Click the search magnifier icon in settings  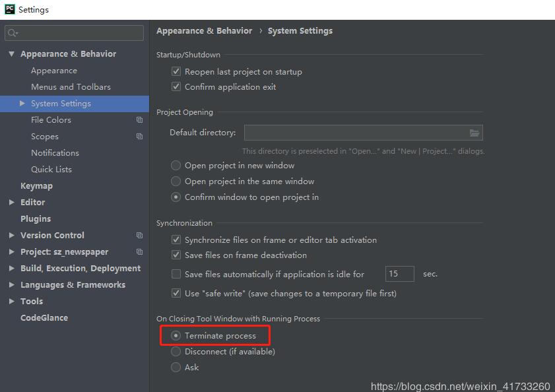click(13, 33)
